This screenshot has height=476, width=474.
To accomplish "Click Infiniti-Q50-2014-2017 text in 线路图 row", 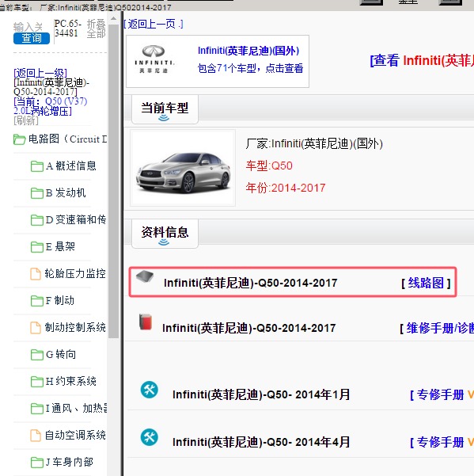I will (251, 283).
